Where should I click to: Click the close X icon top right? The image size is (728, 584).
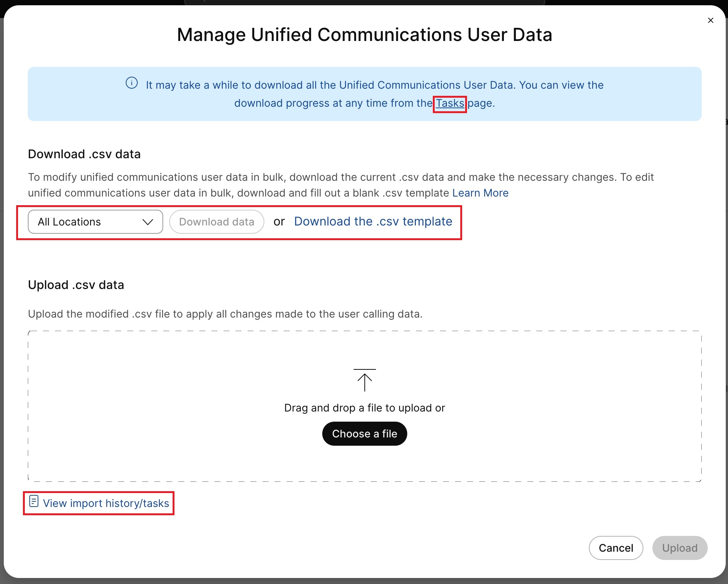710,20
